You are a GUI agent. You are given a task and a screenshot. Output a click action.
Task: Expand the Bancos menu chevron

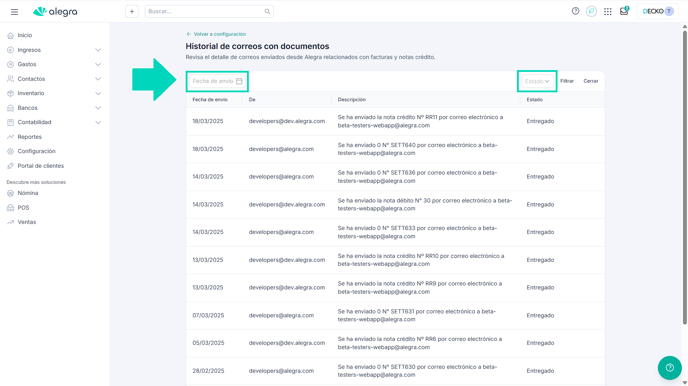click(x=98, y=108)
